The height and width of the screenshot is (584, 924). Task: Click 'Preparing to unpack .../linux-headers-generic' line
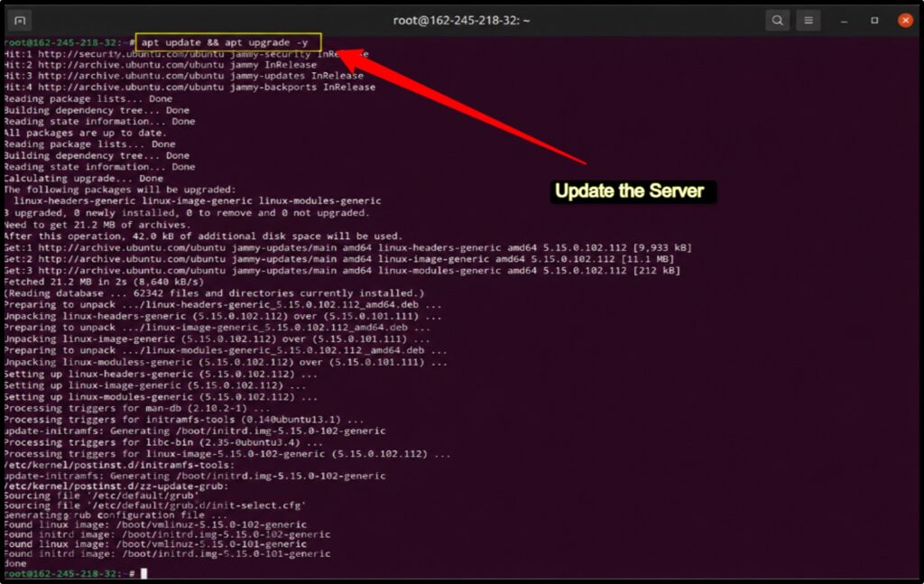pos(223,305)
